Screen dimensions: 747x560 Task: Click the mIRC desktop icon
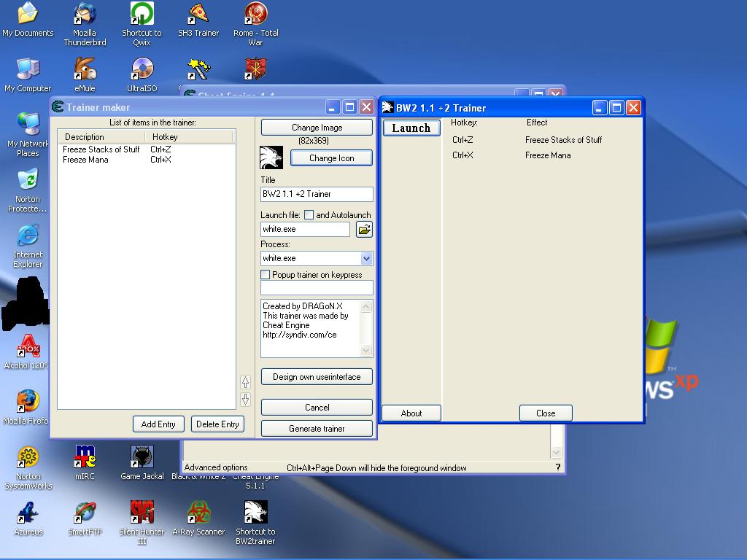[x=85, y=457]
